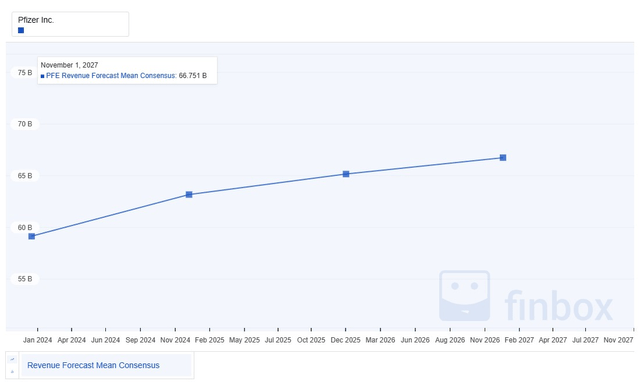Click the Nov 2024 x-axis label
This screenshot has width=640, height=385.
pyautogui.click(x=175, y=340)
